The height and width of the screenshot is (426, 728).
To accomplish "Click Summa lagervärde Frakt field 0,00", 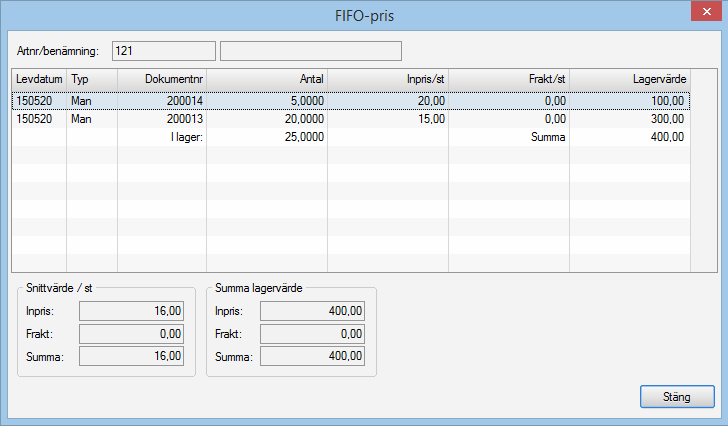I will [312, 333].
